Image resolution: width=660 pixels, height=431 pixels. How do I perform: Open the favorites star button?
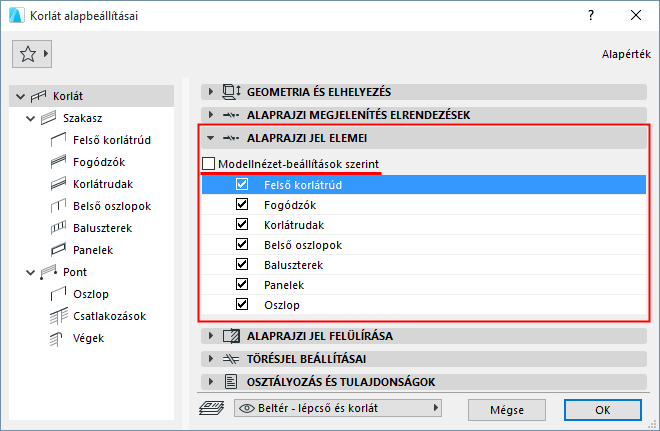32,54
